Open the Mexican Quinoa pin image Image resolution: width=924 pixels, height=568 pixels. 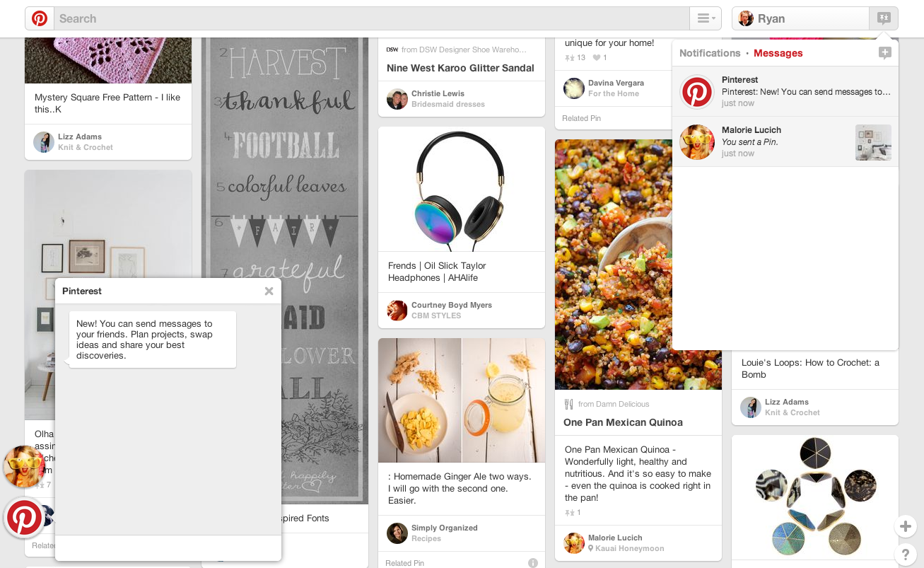tap(638, 265)
